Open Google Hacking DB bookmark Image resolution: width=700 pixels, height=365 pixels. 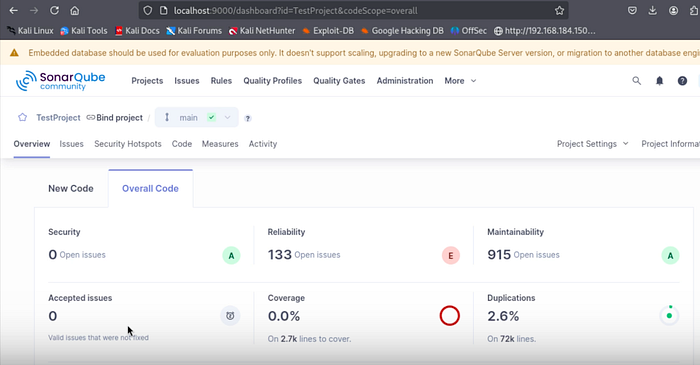[402, 31]
